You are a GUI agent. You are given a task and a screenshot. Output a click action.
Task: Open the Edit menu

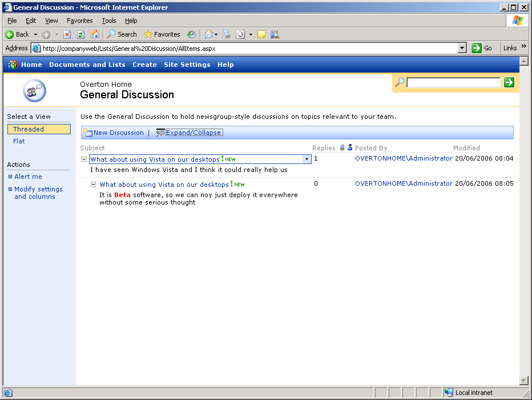click(31, 21)
